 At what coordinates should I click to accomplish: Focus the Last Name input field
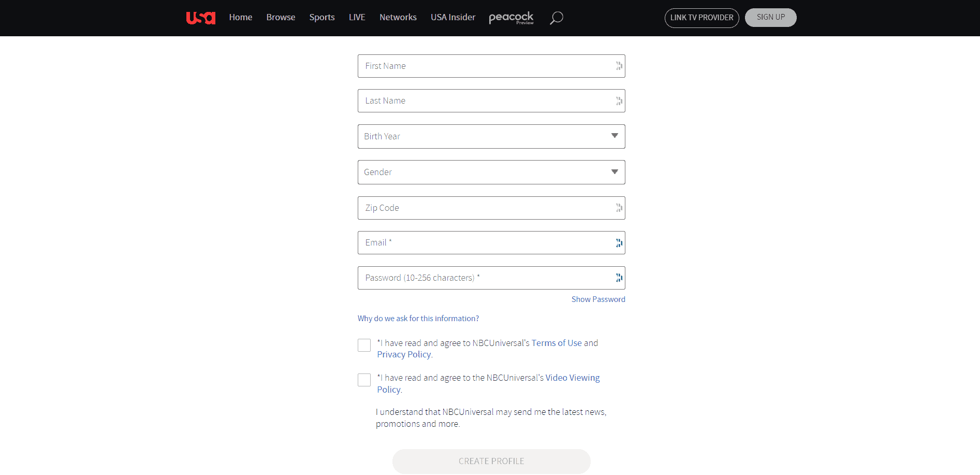pyautogui.click(x=491, y=101)
